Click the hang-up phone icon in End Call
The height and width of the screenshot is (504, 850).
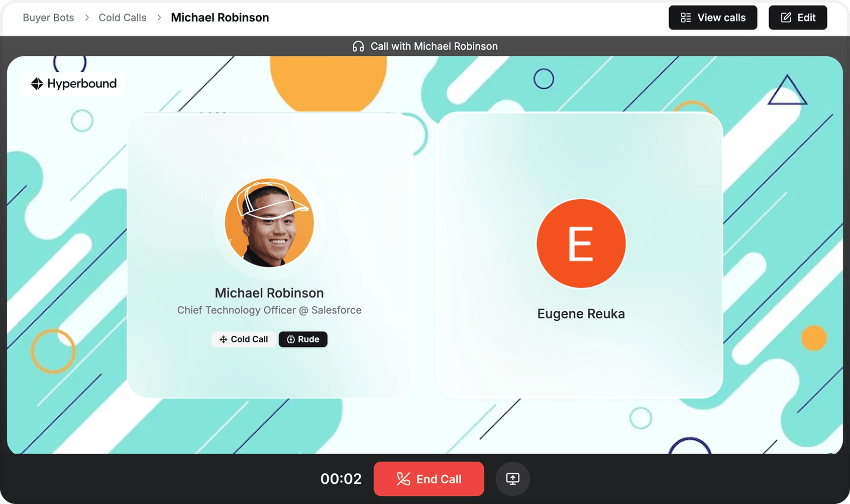click(403, 479)
